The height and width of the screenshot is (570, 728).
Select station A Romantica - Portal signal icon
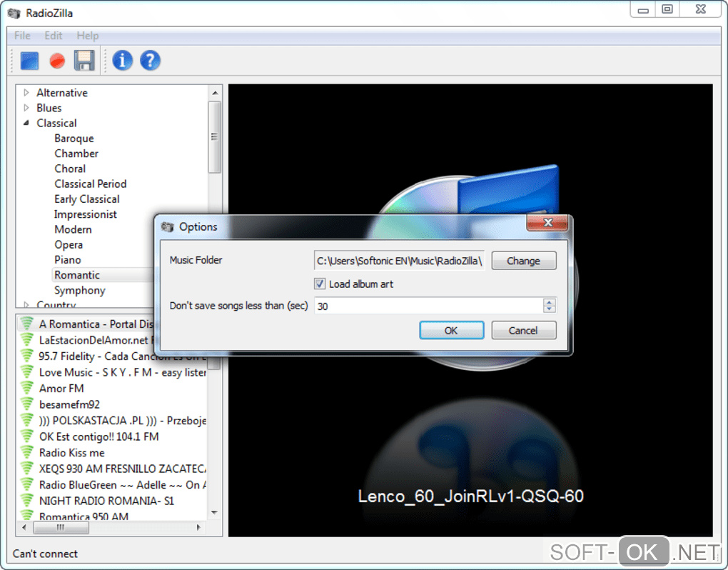[27, 324]
